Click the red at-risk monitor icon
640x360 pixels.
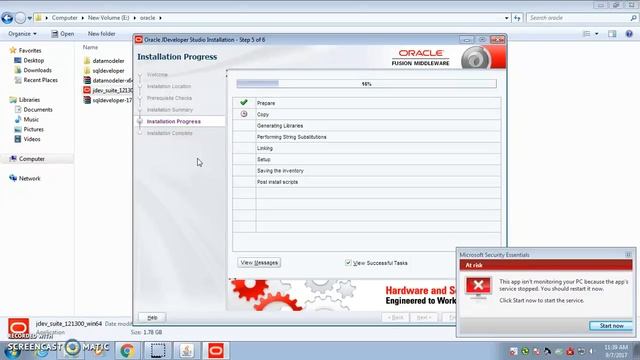tap(478, 287)
